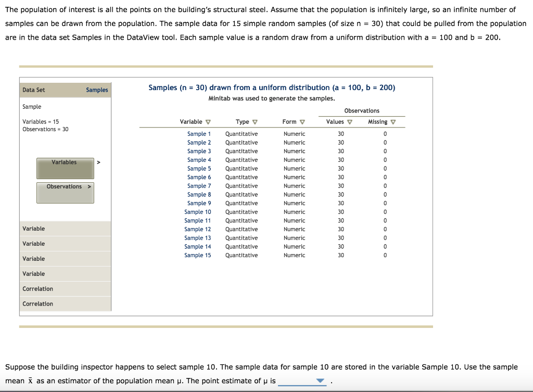Open the Sample 6 variable

pyautogui.click(x=199, y=177)
